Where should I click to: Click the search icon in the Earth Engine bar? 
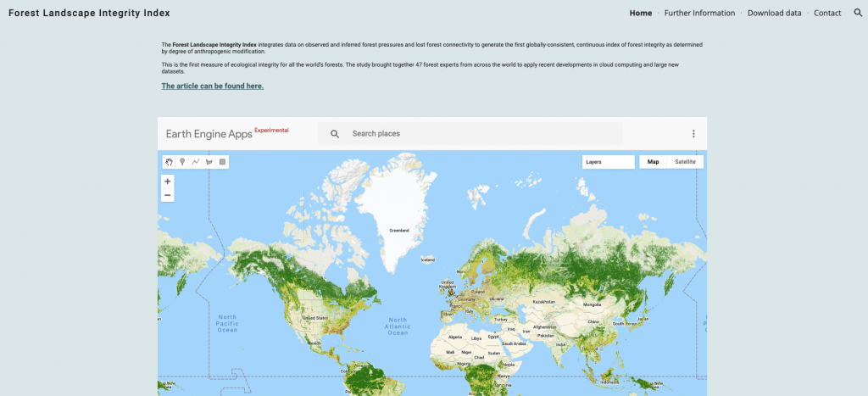coord(335,134)
